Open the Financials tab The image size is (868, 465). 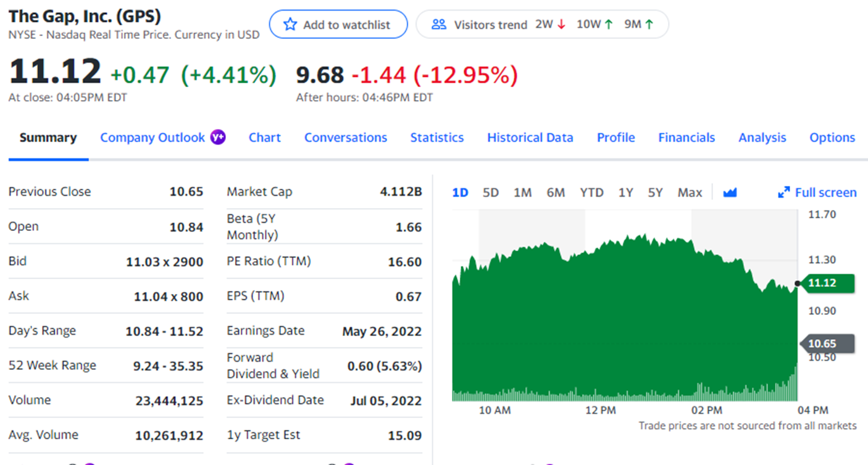pos(686,138)
